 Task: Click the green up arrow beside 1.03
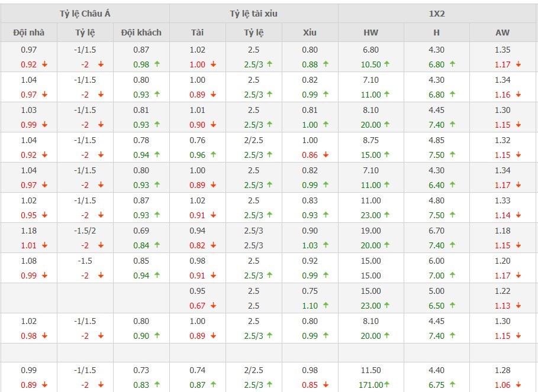point(326,245)
